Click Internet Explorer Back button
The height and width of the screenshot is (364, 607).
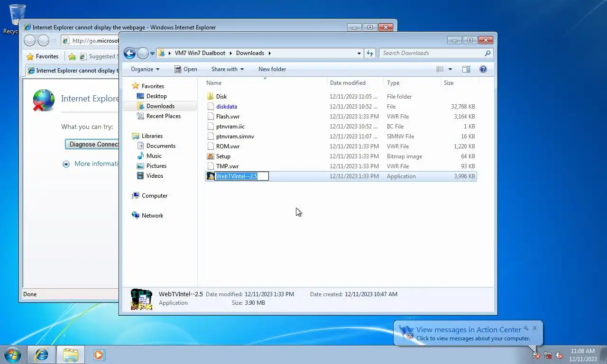point(29,40)
